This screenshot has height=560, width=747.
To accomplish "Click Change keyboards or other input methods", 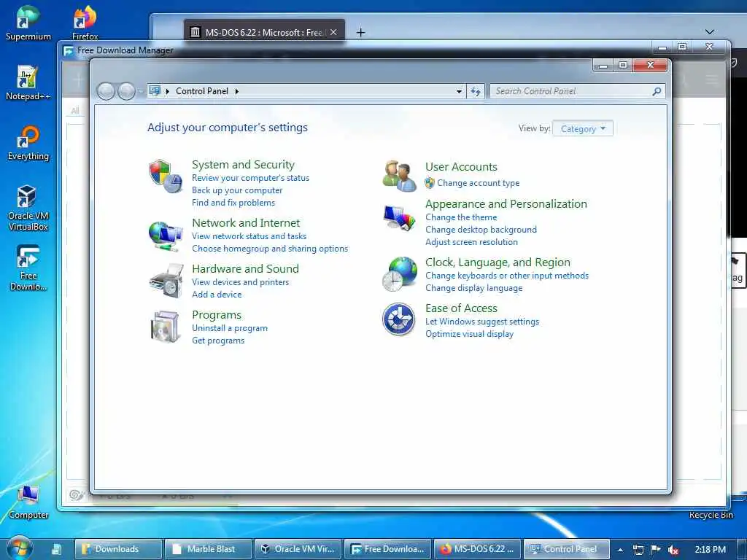I will coord(507,275).
